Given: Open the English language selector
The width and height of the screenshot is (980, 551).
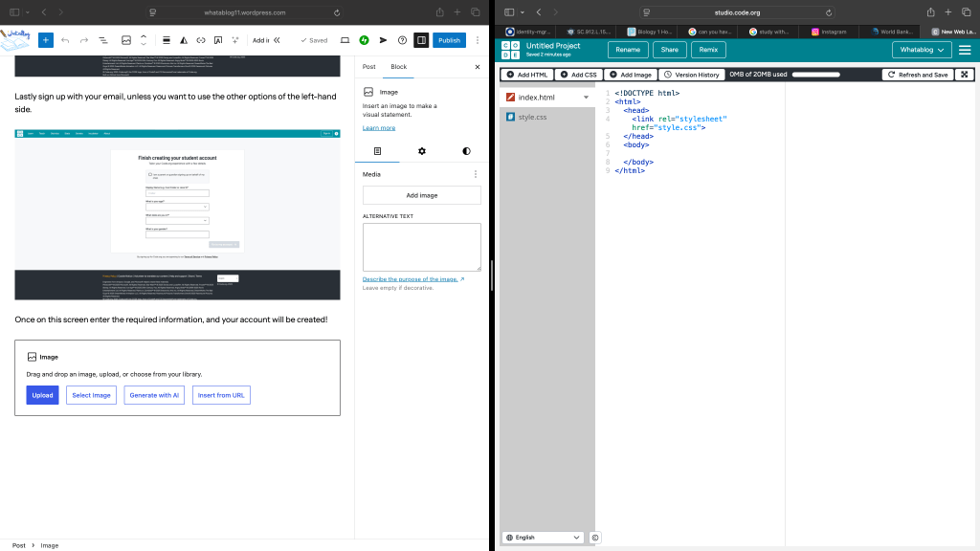Looking at the screenshot, I should click(x=543, y=538).
